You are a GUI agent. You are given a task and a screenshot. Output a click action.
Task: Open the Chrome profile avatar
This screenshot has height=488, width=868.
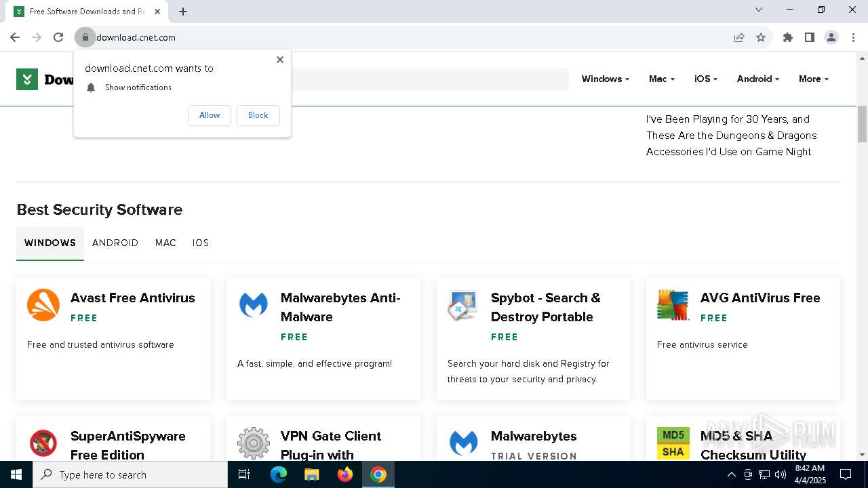[831, 37]
